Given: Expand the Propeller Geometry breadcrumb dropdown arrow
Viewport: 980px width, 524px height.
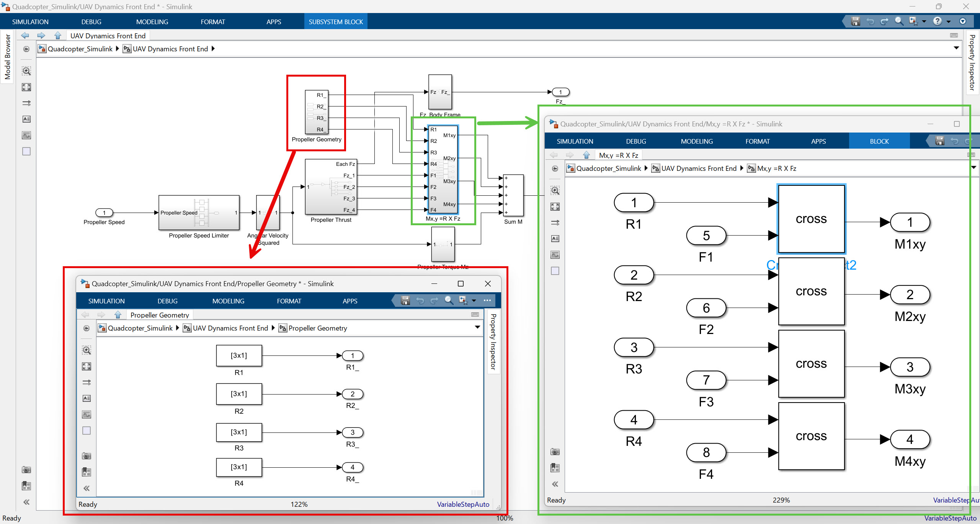Looking at the screenshot, I should [477, 327].
